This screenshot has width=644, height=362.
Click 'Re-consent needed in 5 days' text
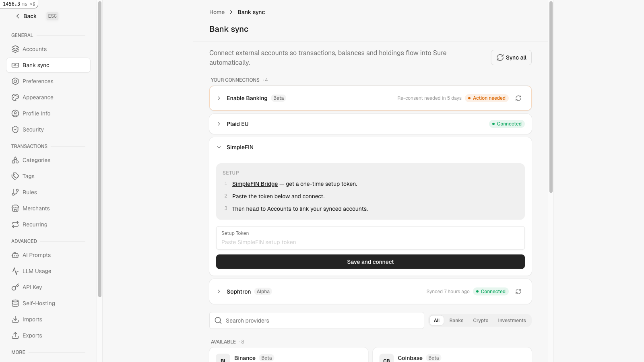tap(429, 98)
